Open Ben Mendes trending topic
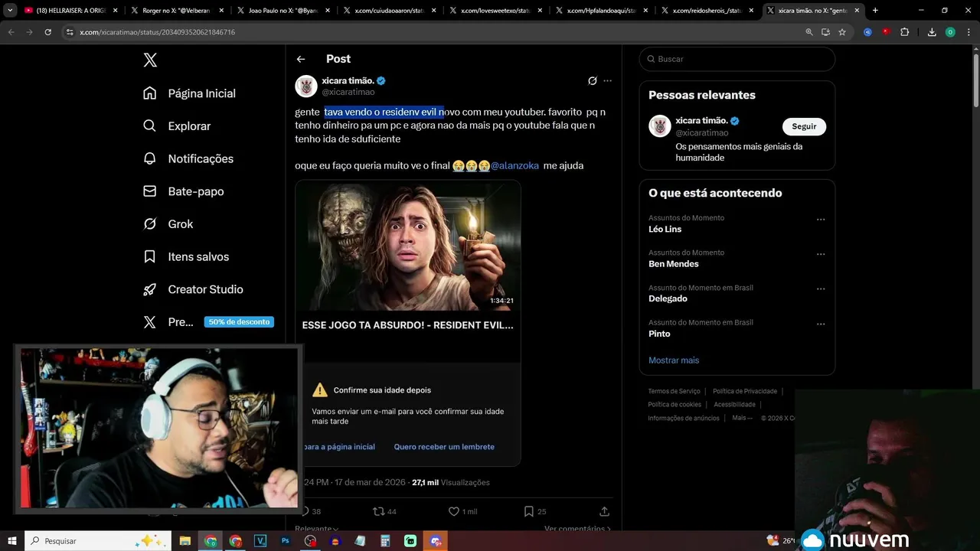 pyautogui.click(x=674, y=264)
